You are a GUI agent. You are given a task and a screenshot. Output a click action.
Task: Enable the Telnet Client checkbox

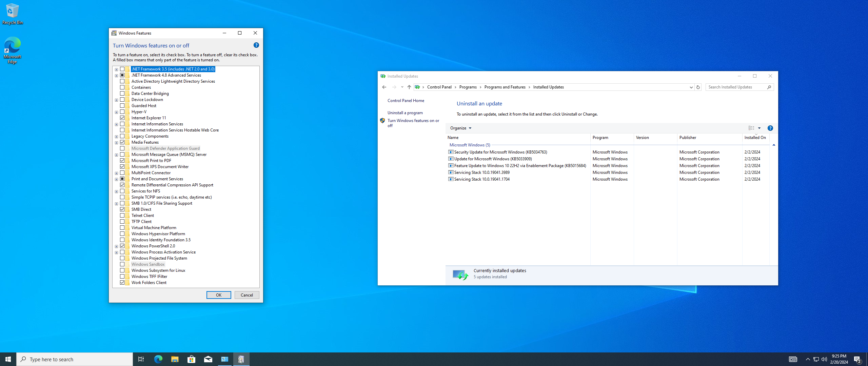[x=122, y=216]
